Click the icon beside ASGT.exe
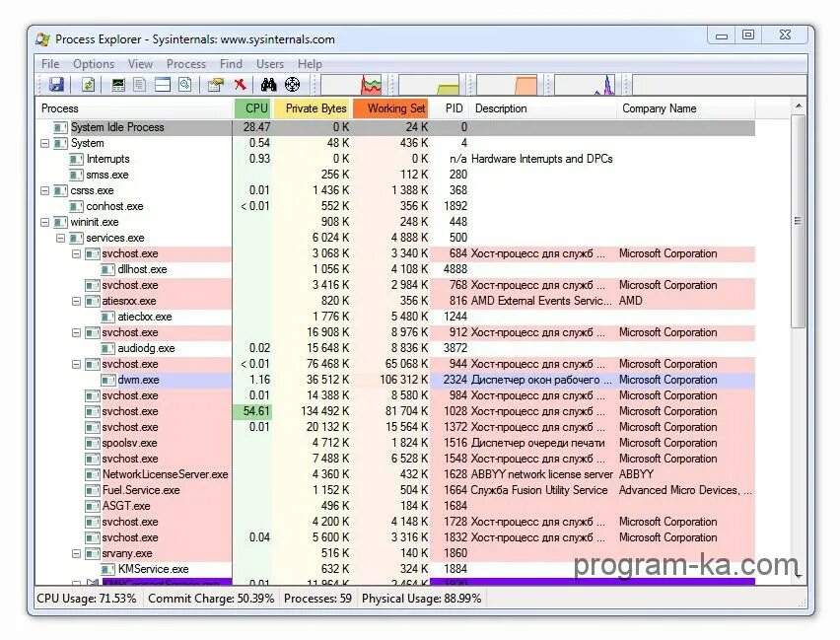 (x=93, y=506)
